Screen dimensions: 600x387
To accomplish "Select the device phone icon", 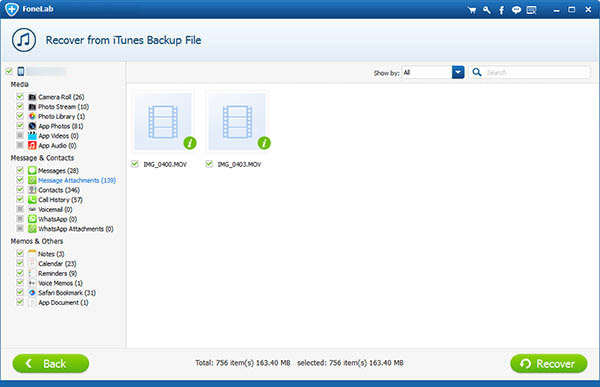I will coord(21,71).
